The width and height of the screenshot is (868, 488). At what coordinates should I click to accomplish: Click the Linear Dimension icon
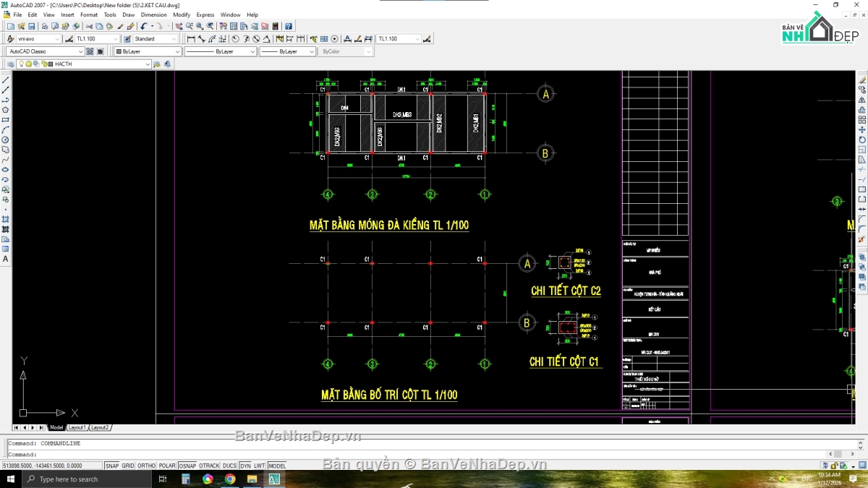[191, 38]
